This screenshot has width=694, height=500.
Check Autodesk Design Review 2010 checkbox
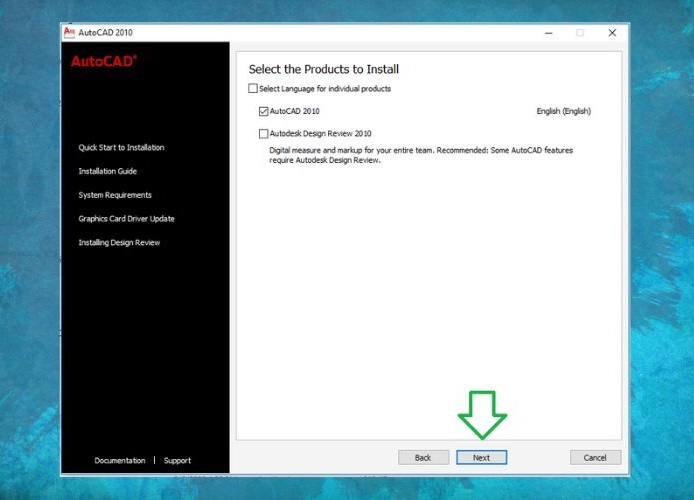pos(263,134)
